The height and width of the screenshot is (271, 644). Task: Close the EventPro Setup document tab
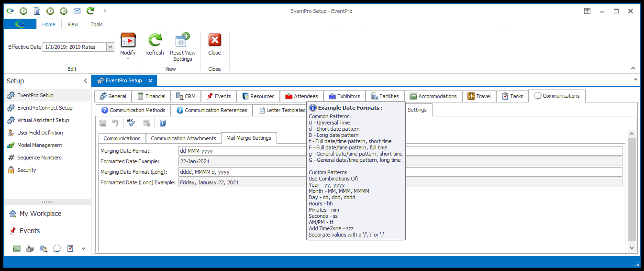pos(150,81)
